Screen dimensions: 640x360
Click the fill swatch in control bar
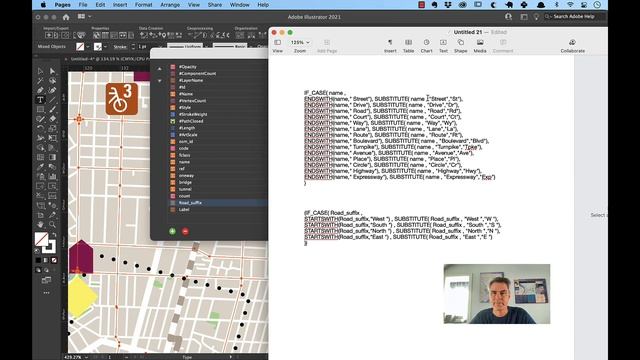click(x=80, y=47)
